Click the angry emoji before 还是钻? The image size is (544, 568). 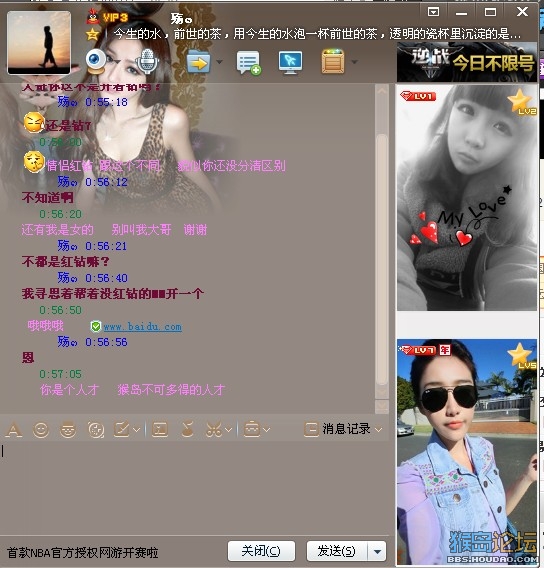tap(34, 122)
